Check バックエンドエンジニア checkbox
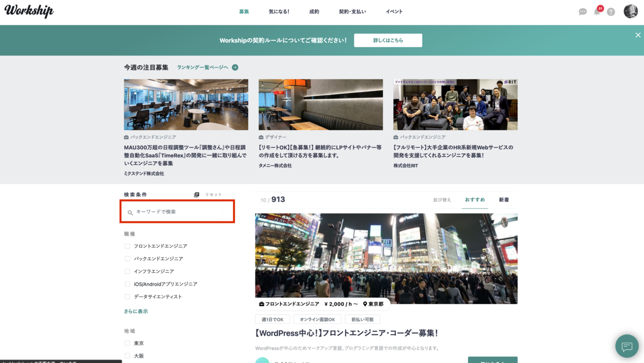The width and height of the screenshot is (644, 363). tap(128, 258)
